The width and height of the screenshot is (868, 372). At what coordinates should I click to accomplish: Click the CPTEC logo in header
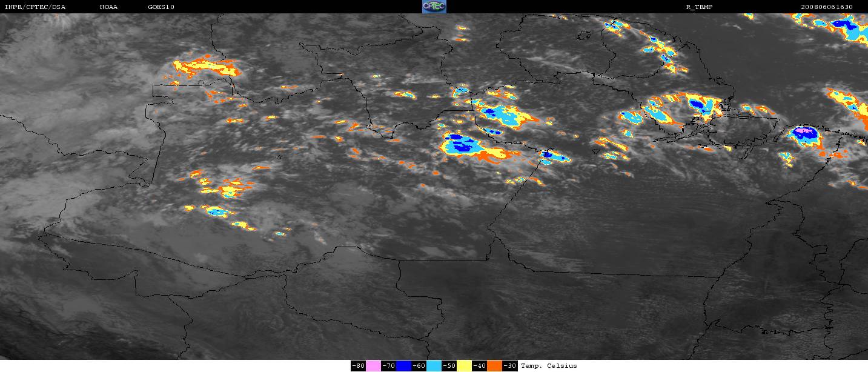434,7
